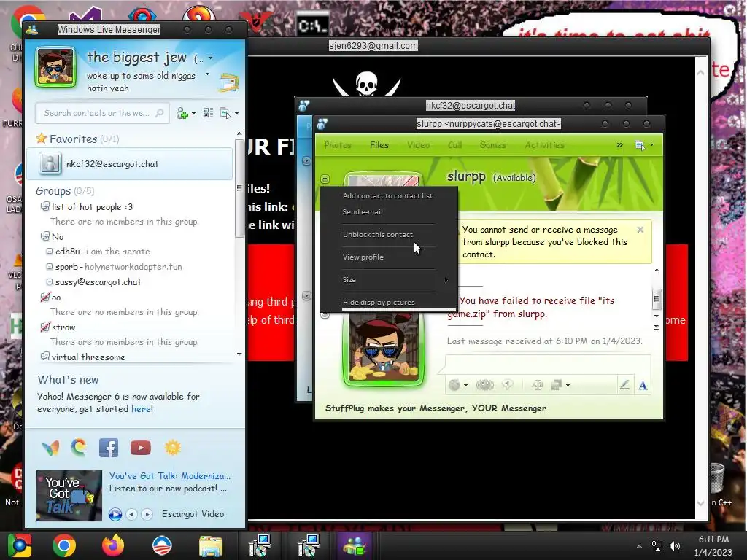Click the Games tab in the chat window
747x560 pixels.
492,145
